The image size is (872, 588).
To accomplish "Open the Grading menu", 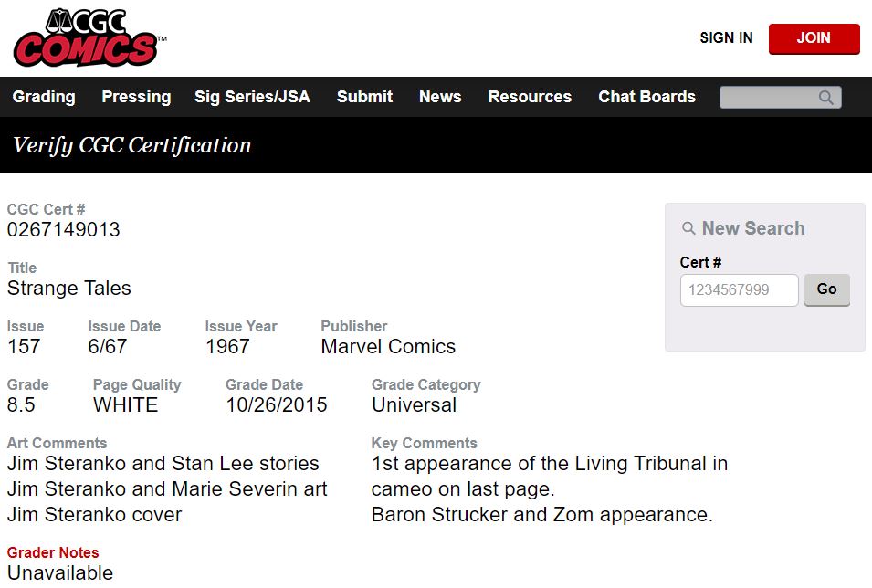I will point(44,97).
